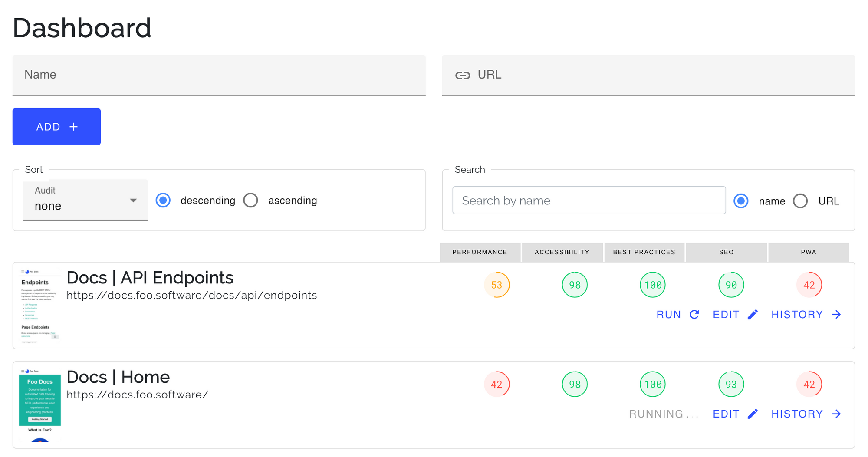
Task: Click the Audit dropdown arrow
Action: pyautogui.click(x=133, y=201)
